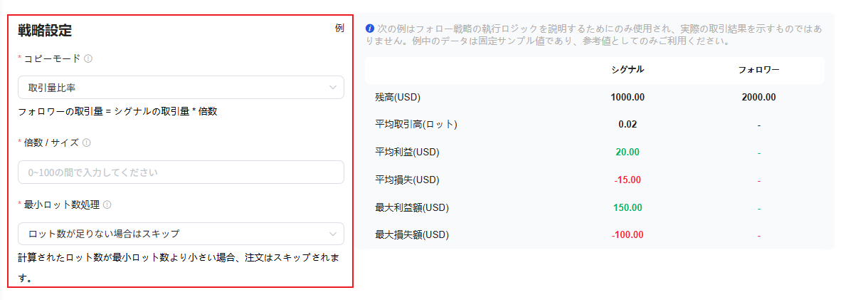Click the シグナル column header
The height and width of the screenshot is (300, 868).
628,69
